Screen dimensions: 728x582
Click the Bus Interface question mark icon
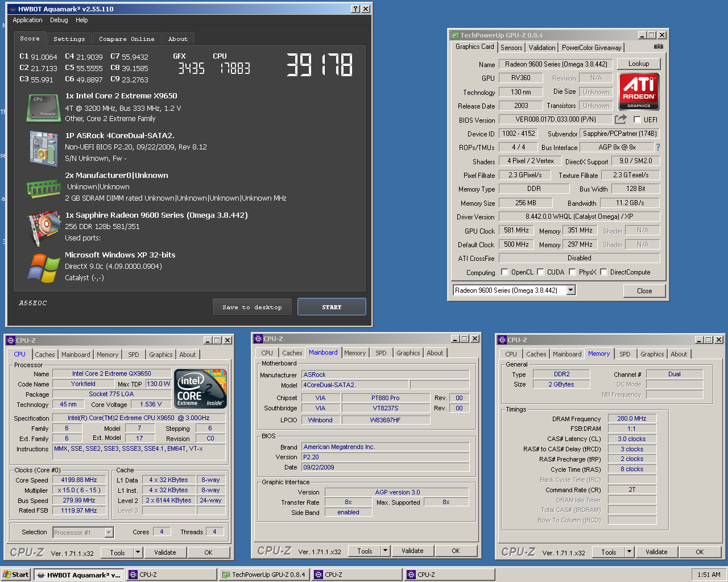tap(658, 147)
